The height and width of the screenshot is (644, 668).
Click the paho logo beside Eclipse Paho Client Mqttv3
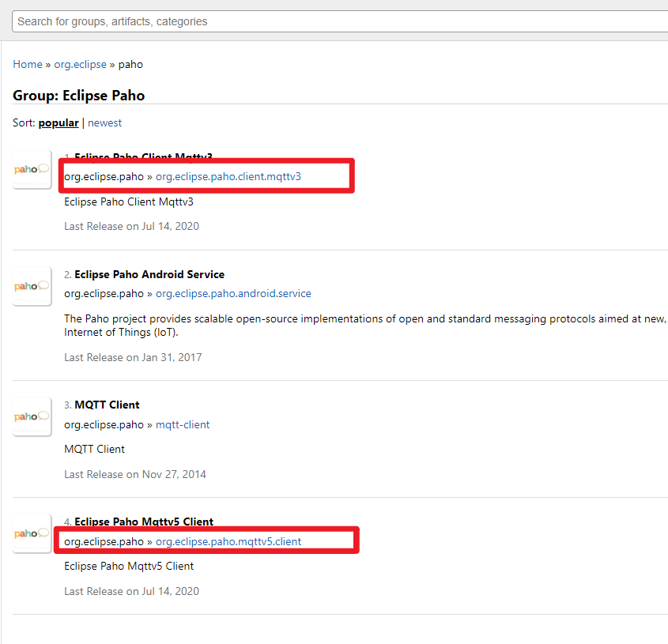31,168
